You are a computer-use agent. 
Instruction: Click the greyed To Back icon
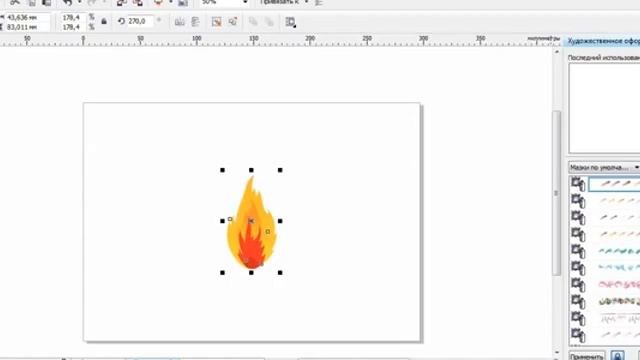point(269,22)
